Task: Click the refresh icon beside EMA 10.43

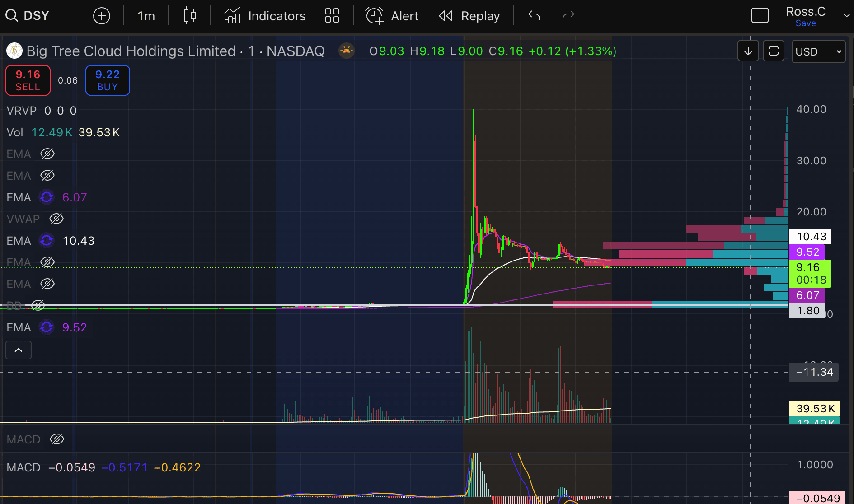Action: click(47, 241)
